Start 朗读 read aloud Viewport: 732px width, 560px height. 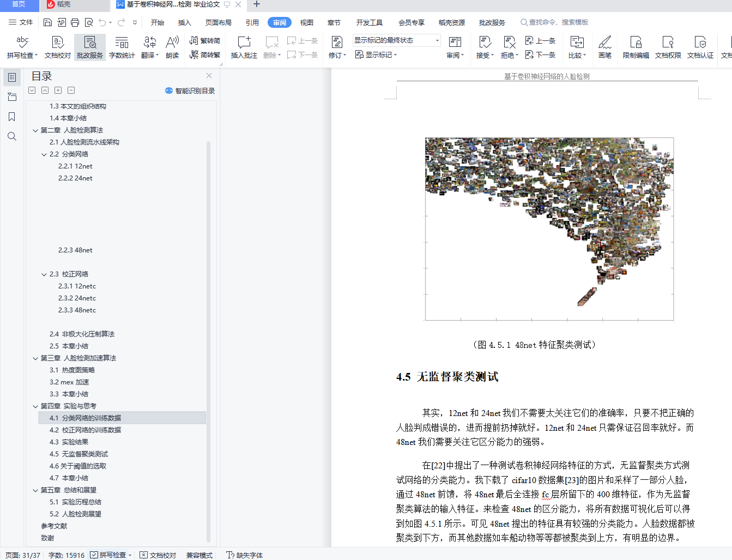coord(172,47)
